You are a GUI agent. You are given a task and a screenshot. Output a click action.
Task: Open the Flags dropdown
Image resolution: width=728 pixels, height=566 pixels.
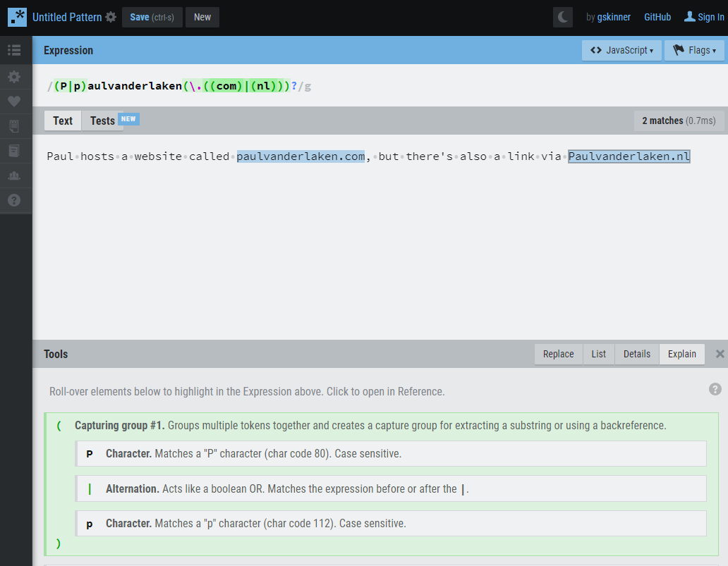(694, 50)
